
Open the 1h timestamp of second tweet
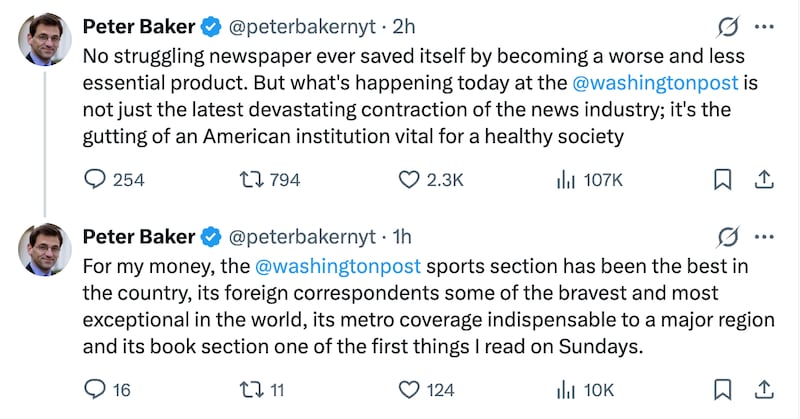coord(401,237)
